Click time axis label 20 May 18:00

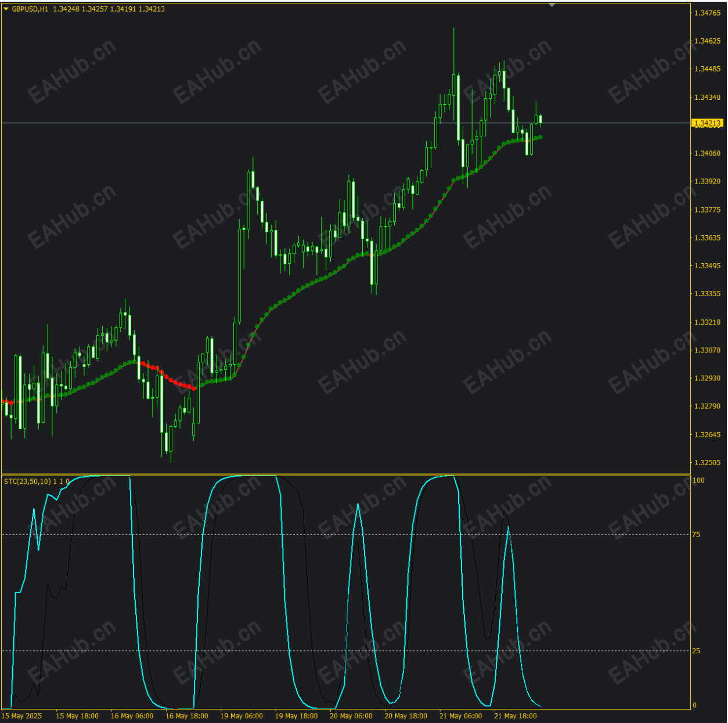point(406,716)
